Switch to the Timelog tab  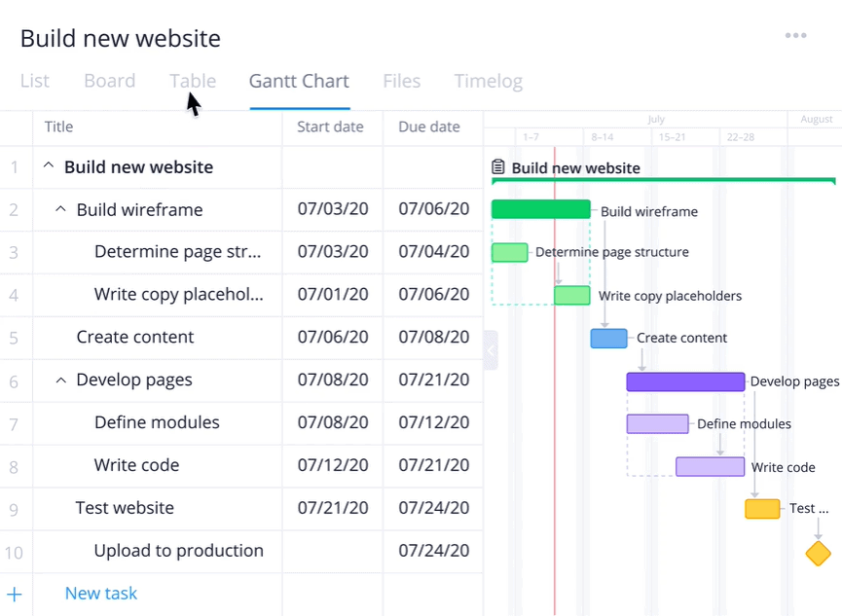[488, 81]
